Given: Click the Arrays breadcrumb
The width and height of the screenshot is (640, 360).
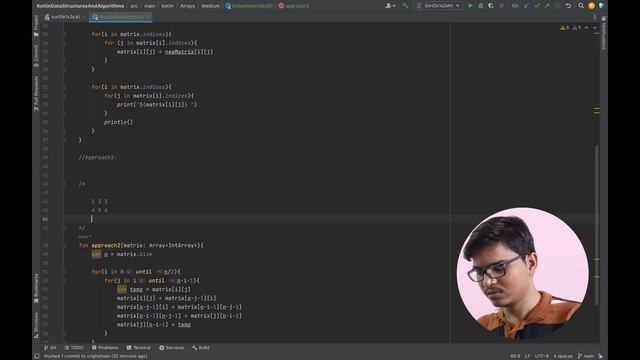Looking at the screenshot, I should click(187, 6).
